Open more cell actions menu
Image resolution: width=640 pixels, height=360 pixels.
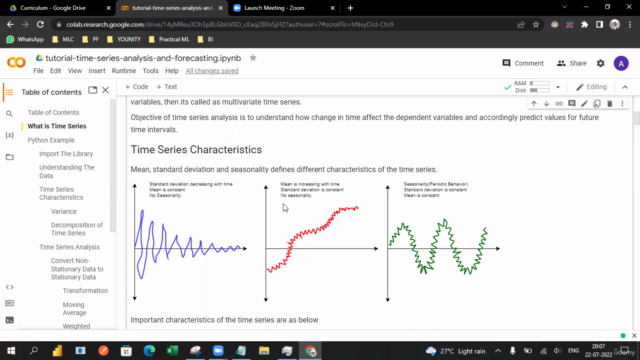622,104
